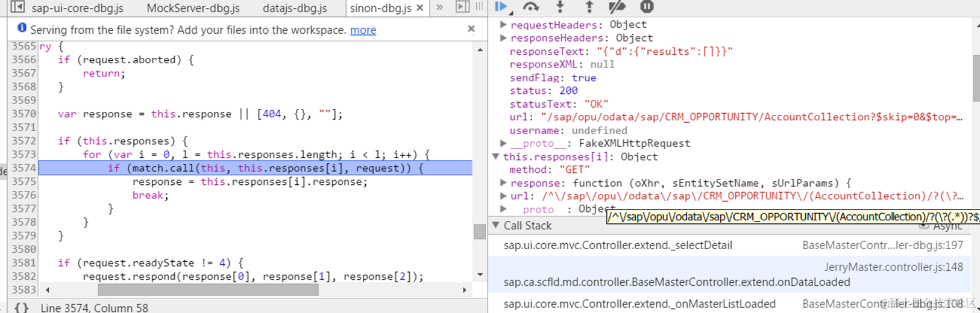This screenshot has width=980, height=313.
Task: Click the method value "GET"
Action: (574, 170)
